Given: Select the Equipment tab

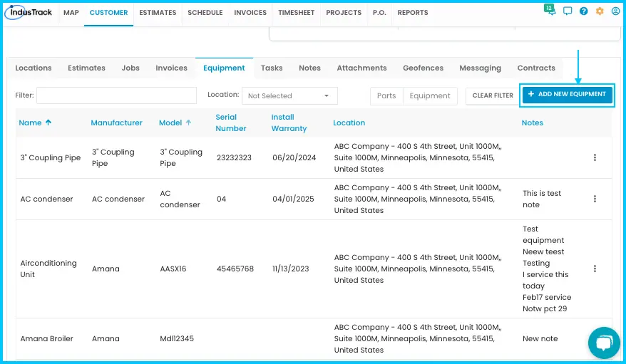Looking at the screenshot, I should tap(224, 68).
